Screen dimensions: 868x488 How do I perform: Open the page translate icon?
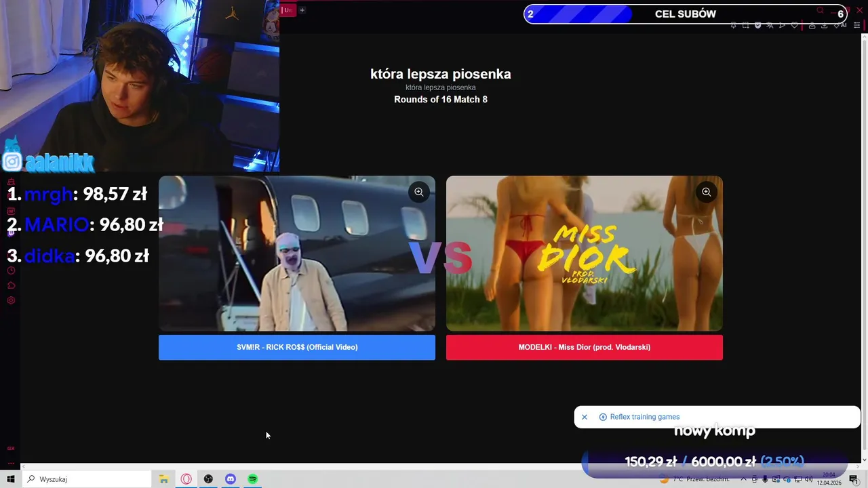coord(770,25)
